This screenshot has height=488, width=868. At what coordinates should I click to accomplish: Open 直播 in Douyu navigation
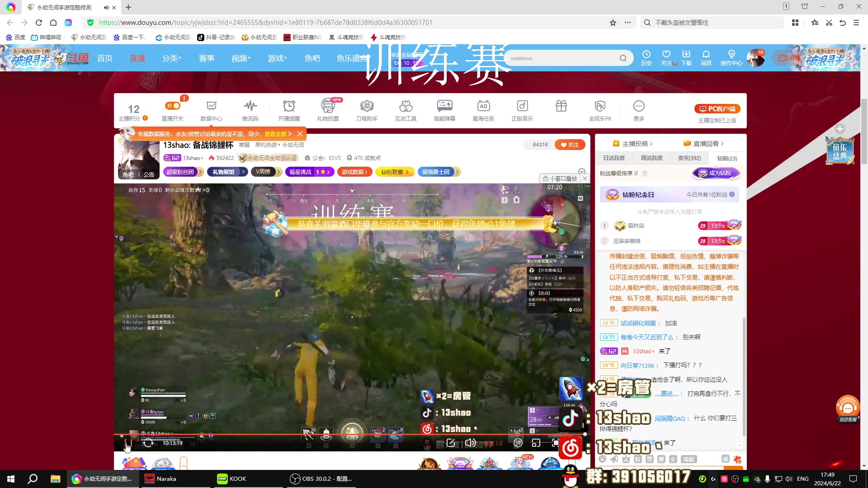137,58
